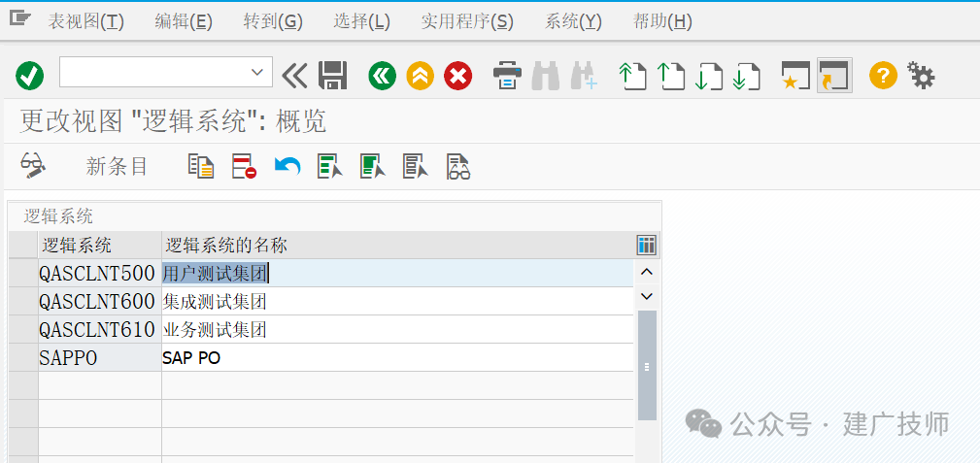Viewport: 980px width, 463px height.
Task: Open Help via the question mark icon
Action: click(x=883, y=77)
